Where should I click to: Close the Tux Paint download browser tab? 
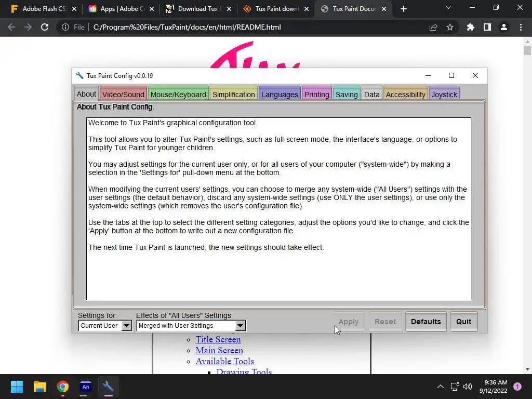point(307,9)
